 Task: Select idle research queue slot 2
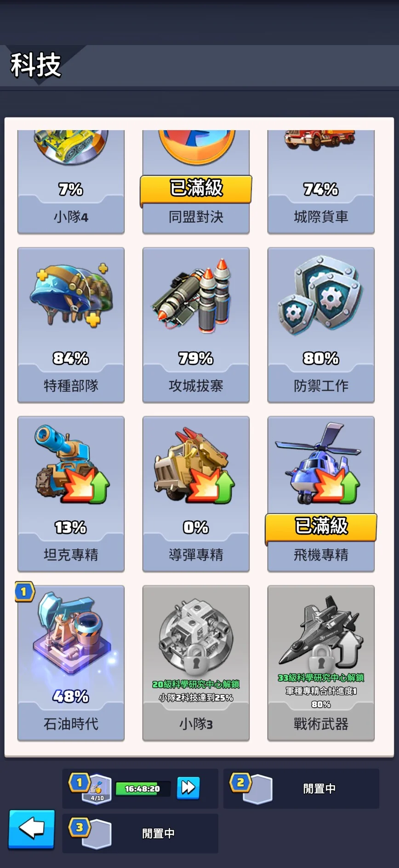tap(302, 788)
